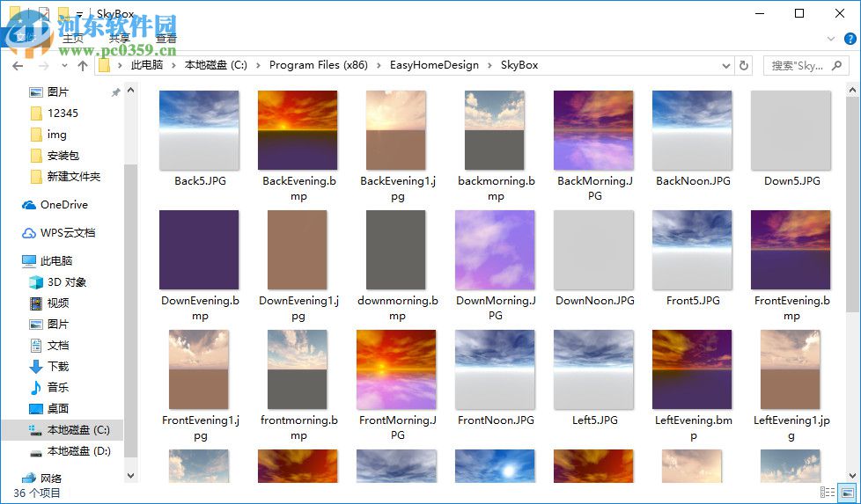Expand chevron after Program Files (x86)
This screenshot has width=861, height=504.
tap(379, 65)
